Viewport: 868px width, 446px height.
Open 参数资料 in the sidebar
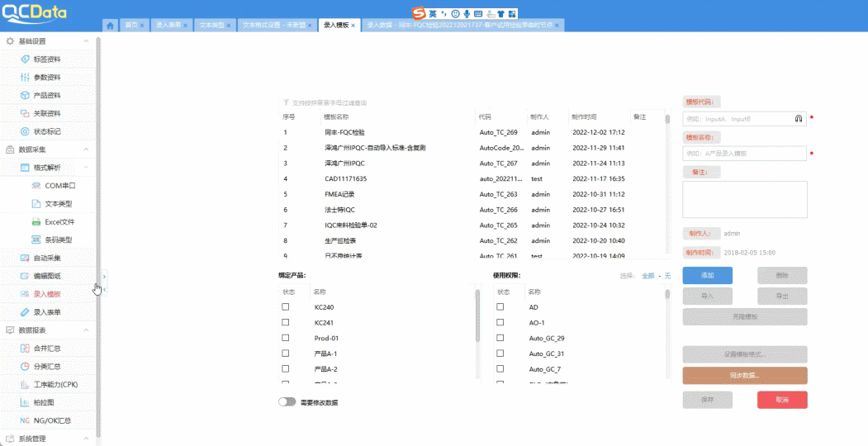click(x=46, y=78)
